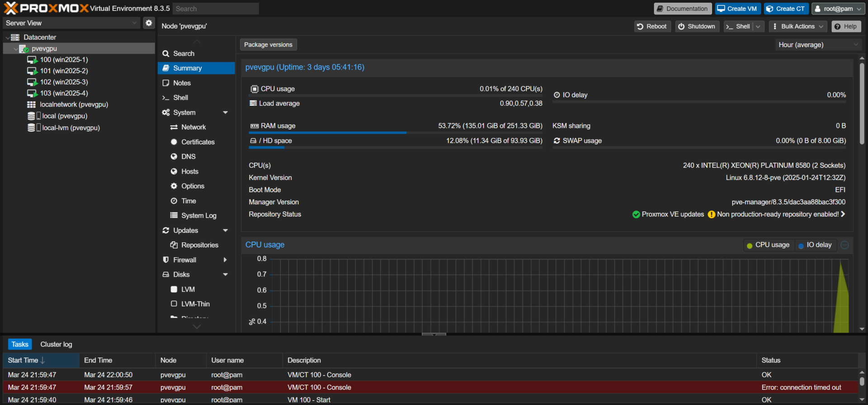Viewport: 868px width, 405px height.
Task: Click the Notes sticky note icon
Action: tap(166, 83)
